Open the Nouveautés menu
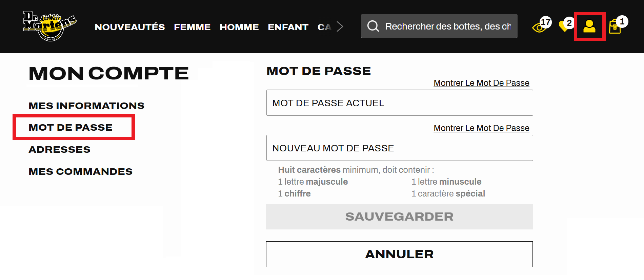 130,27
